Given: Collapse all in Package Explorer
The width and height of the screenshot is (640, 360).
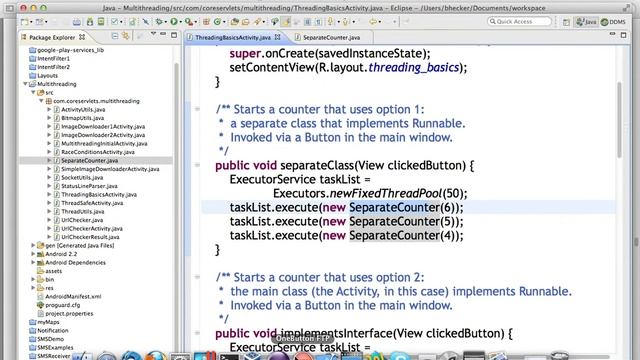Looking at the screenshot, I should coord(115,37).
